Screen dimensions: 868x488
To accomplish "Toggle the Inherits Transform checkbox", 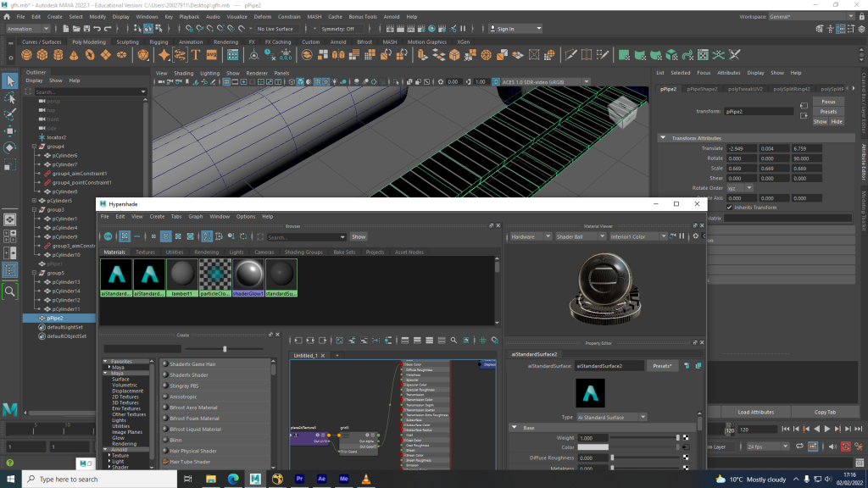I will [730, 208].
